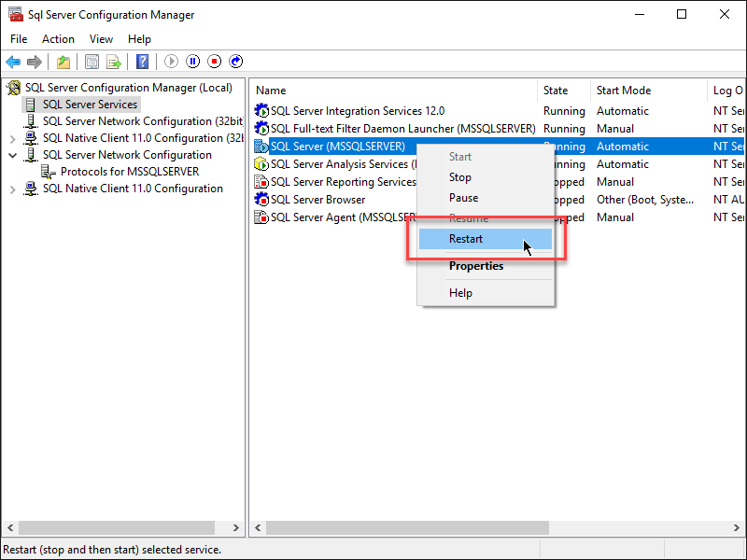Toggle the Show/Hide console tree icon

[92, 62]
